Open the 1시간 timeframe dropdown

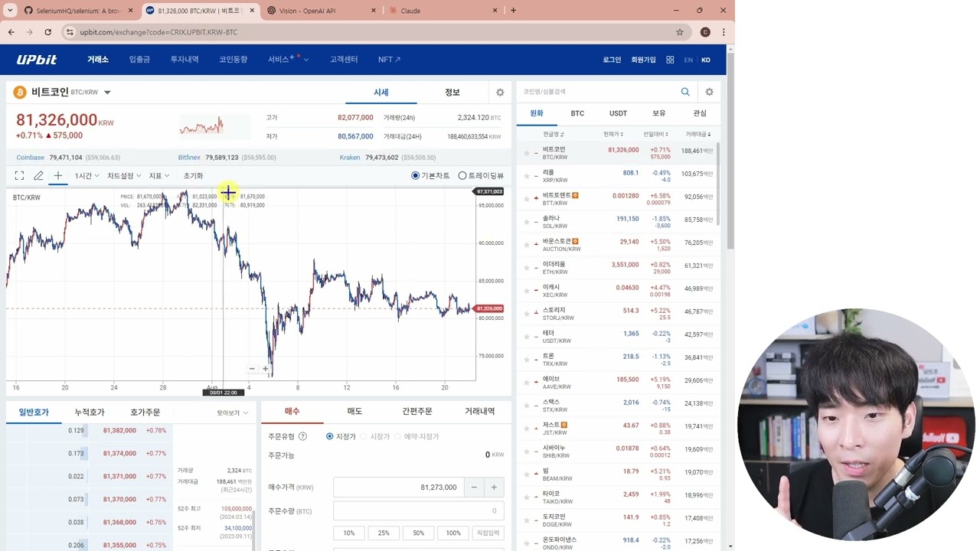click(87, 176)
